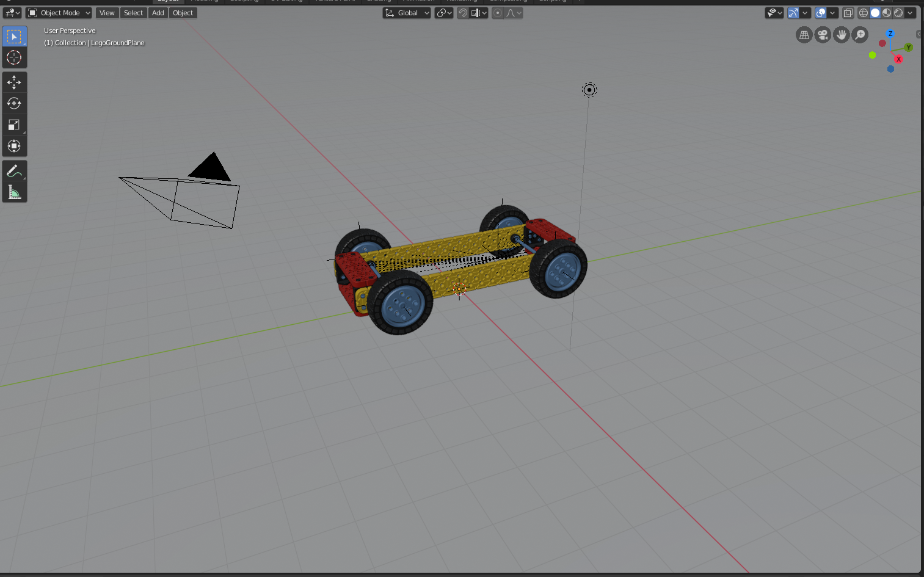Switch viewport shading to Solid
Screen dimensions: 924x577
tap(875, 13)
